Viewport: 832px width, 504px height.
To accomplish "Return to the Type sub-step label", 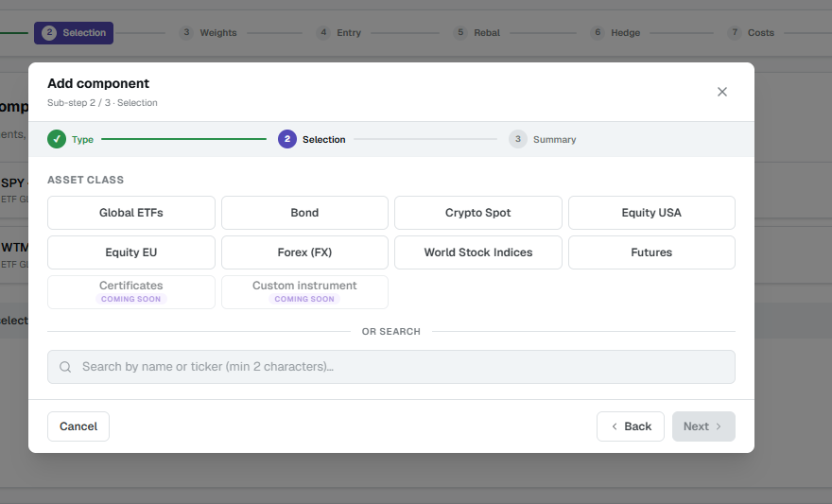I will click(x=83, y=140).
